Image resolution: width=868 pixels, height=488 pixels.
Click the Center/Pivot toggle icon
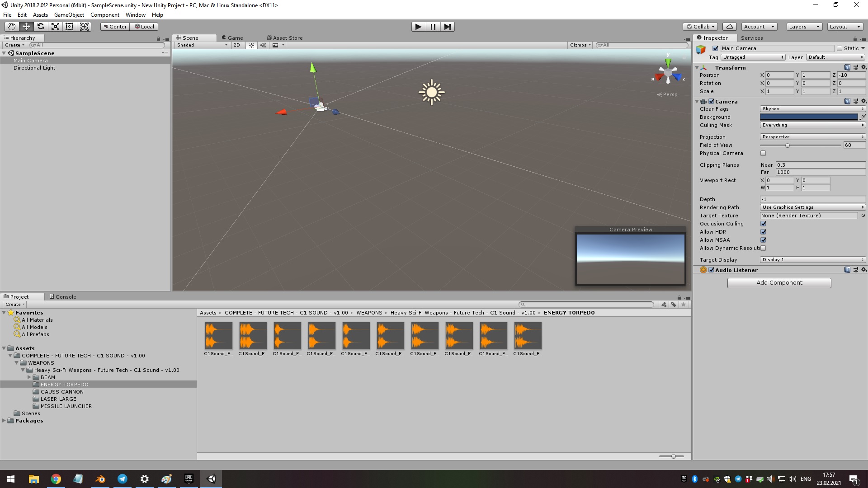click(x=115, y=26)
